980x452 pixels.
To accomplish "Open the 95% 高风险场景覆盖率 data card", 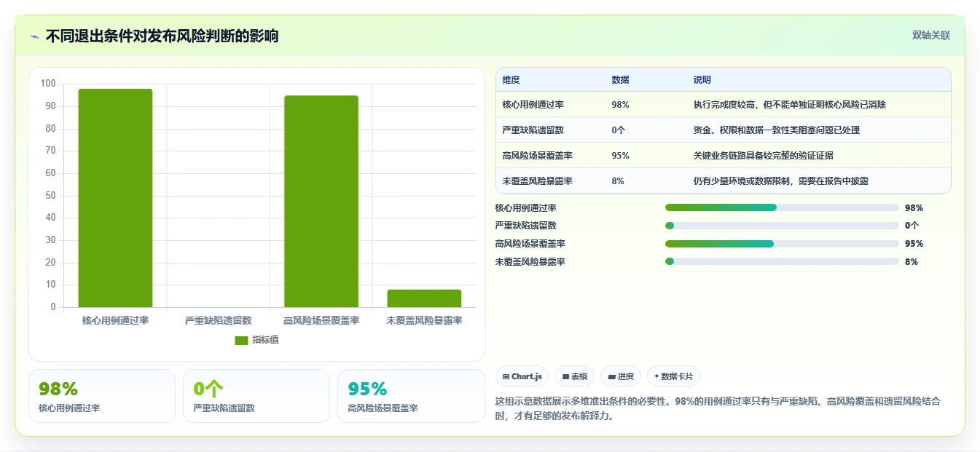I will coord(411,396).
